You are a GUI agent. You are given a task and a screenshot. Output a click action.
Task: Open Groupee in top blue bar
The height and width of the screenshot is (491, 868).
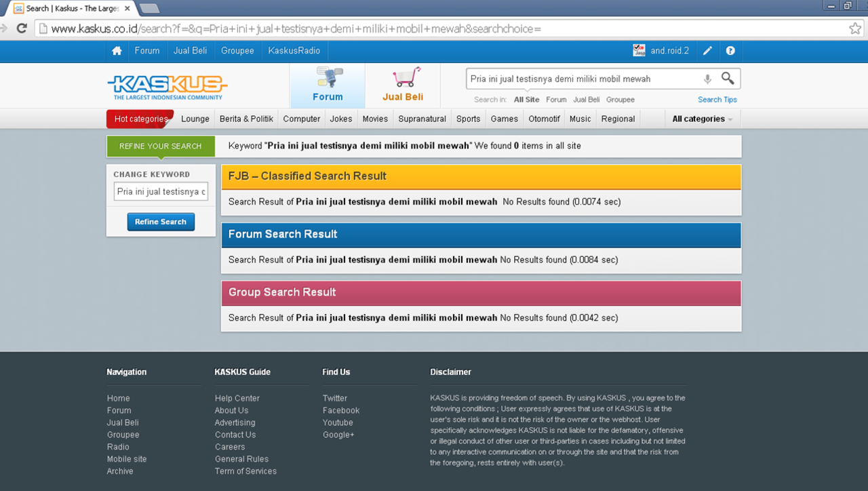coord(237,51)
